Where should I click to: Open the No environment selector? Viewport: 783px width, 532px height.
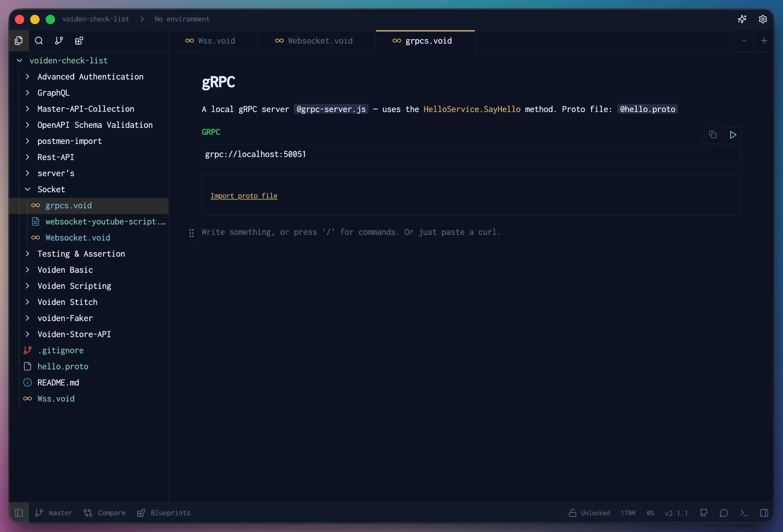(182, 19)
